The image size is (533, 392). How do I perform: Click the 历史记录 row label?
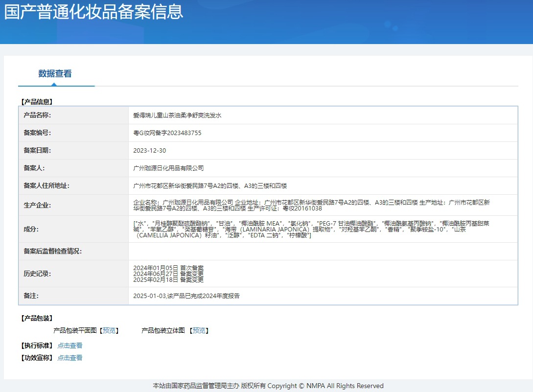tap(37, 274)
